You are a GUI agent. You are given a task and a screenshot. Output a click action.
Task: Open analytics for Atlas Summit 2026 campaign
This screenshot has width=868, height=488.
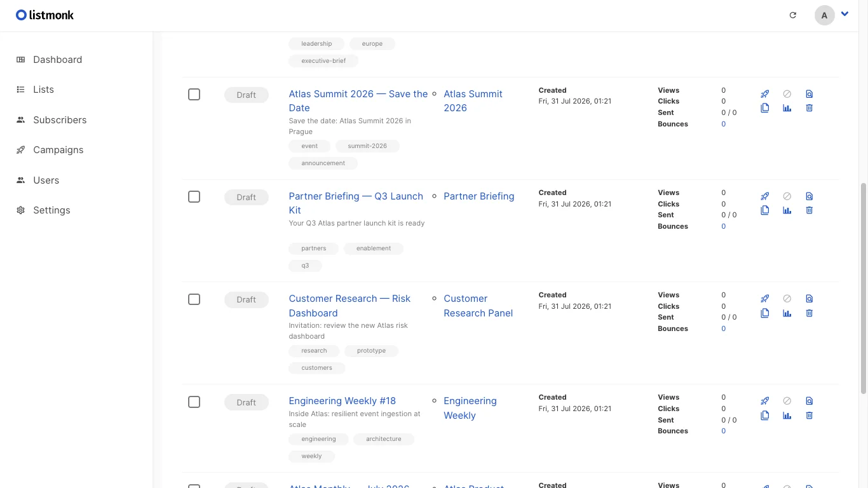click(x=787, y=108)
